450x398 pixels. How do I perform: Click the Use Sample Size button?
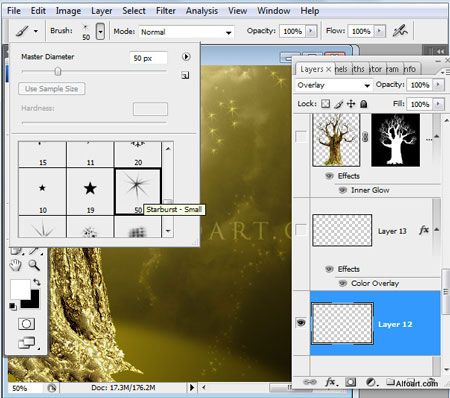coord(52,89)
